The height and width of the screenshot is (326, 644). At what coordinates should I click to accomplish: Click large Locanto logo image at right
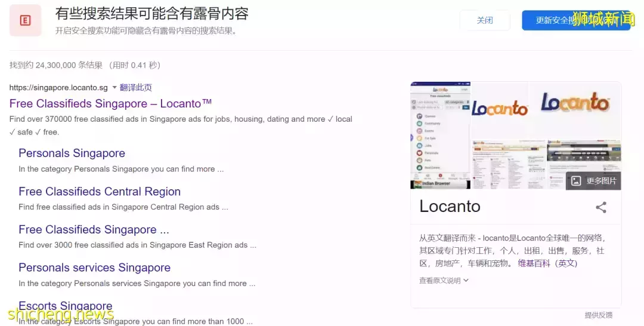point(575,109)
